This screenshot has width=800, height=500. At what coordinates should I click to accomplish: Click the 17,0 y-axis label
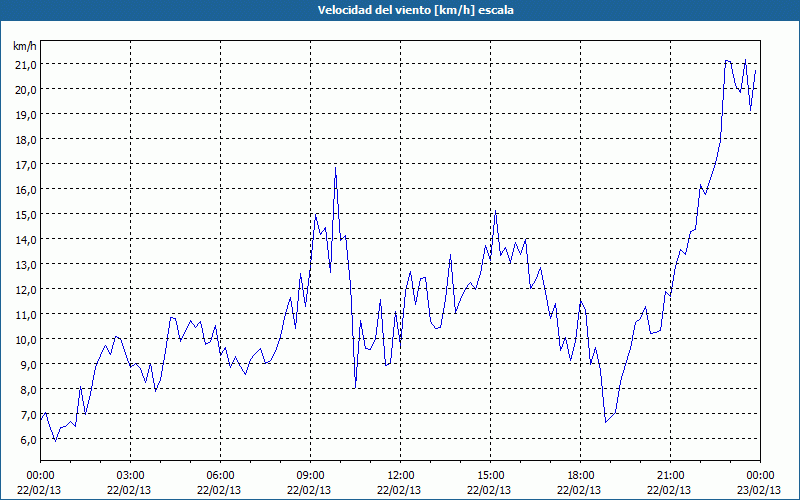tap(27, 164)
